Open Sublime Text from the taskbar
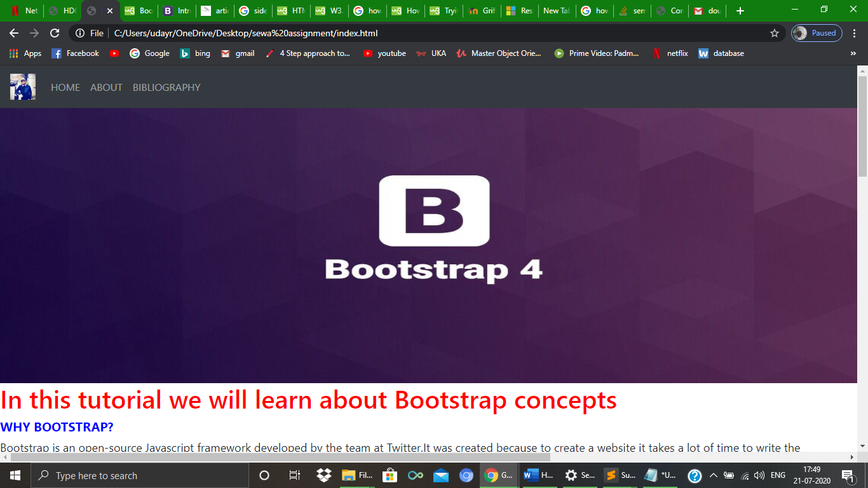The width and height of the screenshot is (868, 488). point(620,475)
